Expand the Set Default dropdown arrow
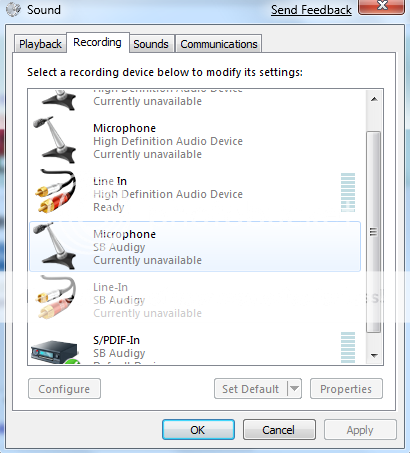Viewport: 410px width, 455px height. coord(294,389)
